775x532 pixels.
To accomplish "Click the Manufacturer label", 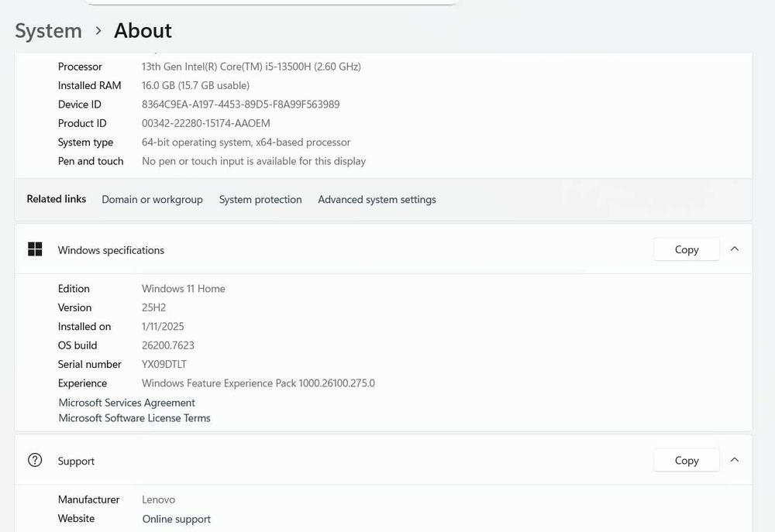I will [x=88, y=499].
